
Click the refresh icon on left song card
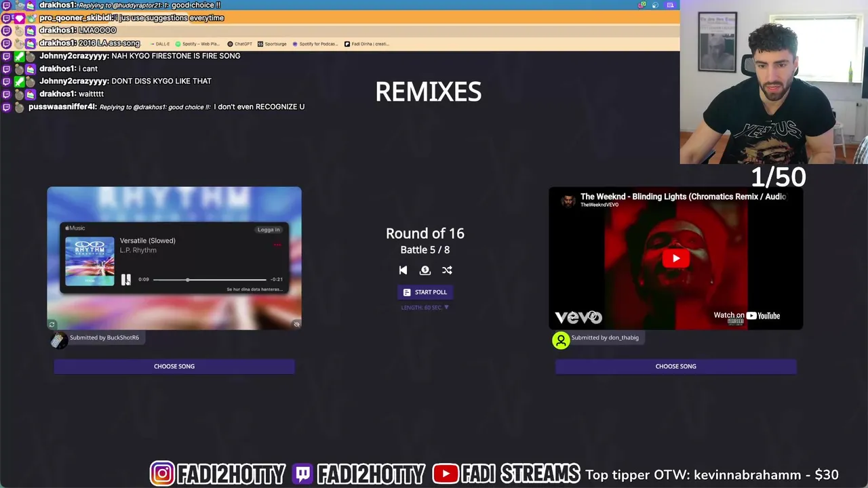coord(52,325)
